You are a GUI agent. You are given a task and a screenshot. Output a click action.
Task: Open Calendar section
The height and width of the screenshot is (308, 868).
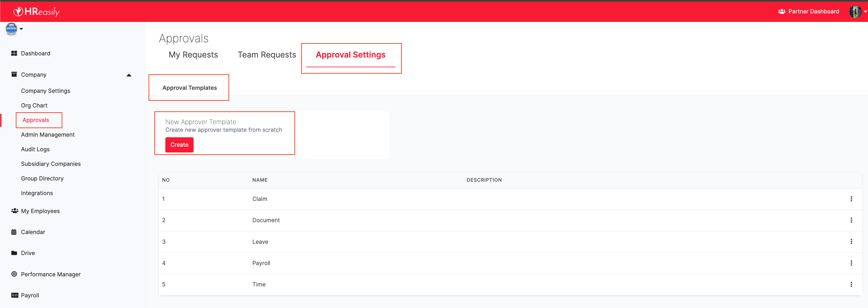33,232
